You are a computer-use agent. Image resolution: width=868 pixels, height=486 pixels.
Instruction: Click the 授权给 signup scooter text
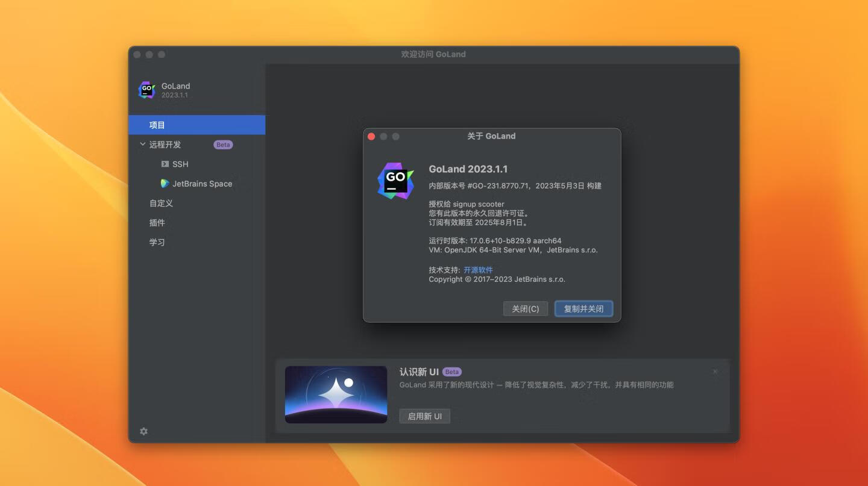tap(467, 204)
